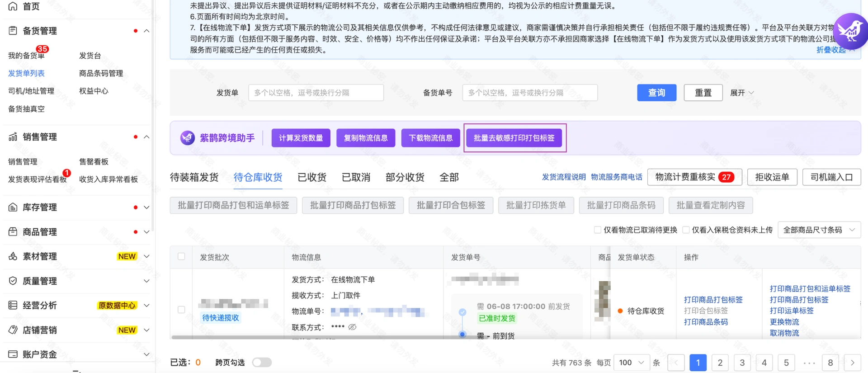The width and height of the screenshot is (868, 373).
Task: Click the 批量去敏感打印打包标签 button
Action: (x=514, y=138)
